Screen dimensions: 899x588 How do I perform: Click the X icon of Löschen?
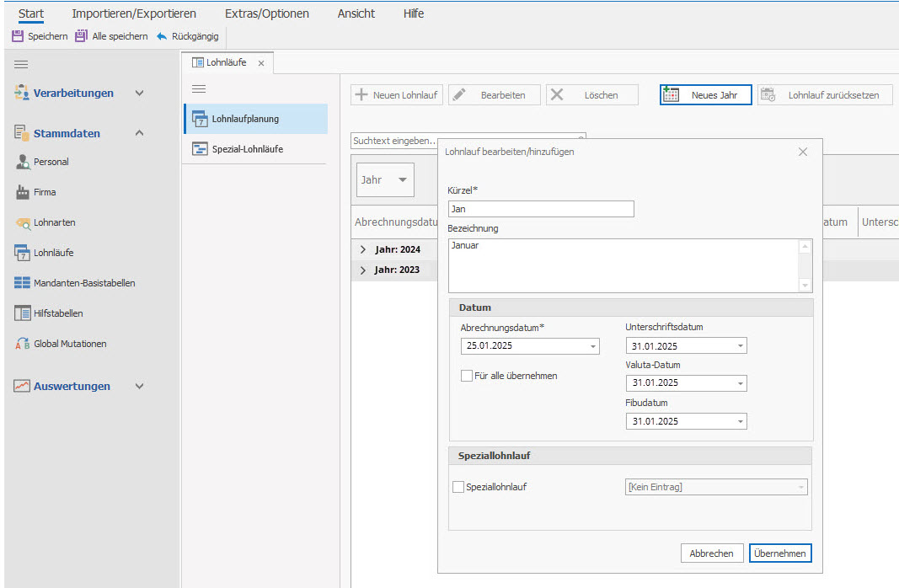click(x=557, y=94)
